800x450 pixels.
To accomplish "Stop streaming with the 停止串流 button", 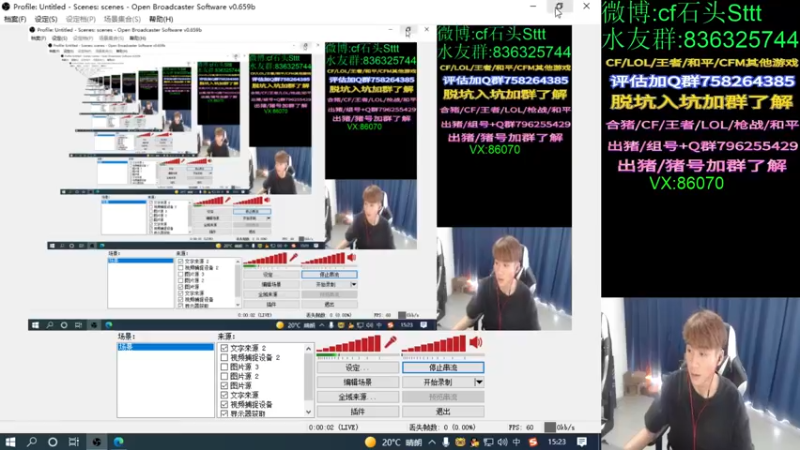I will pos(443,367).
